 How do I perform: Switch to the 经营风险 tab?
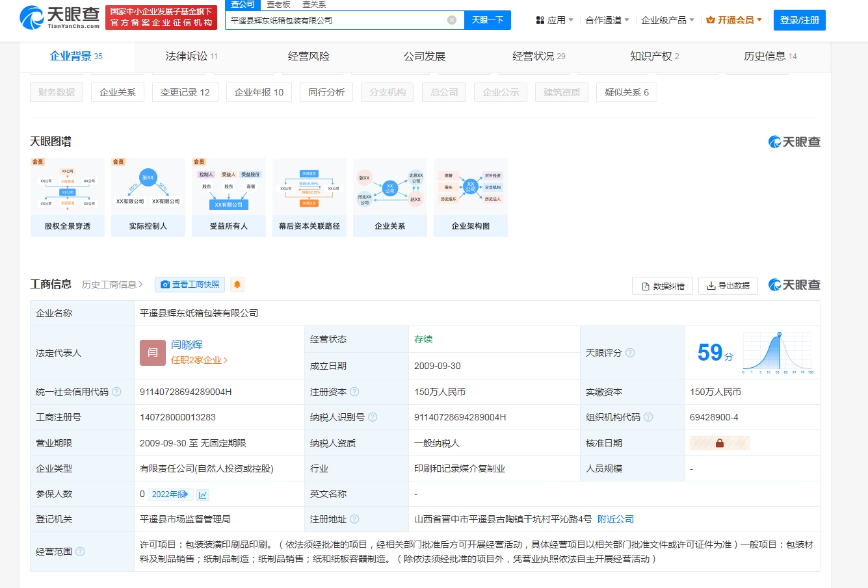point(309,57)
